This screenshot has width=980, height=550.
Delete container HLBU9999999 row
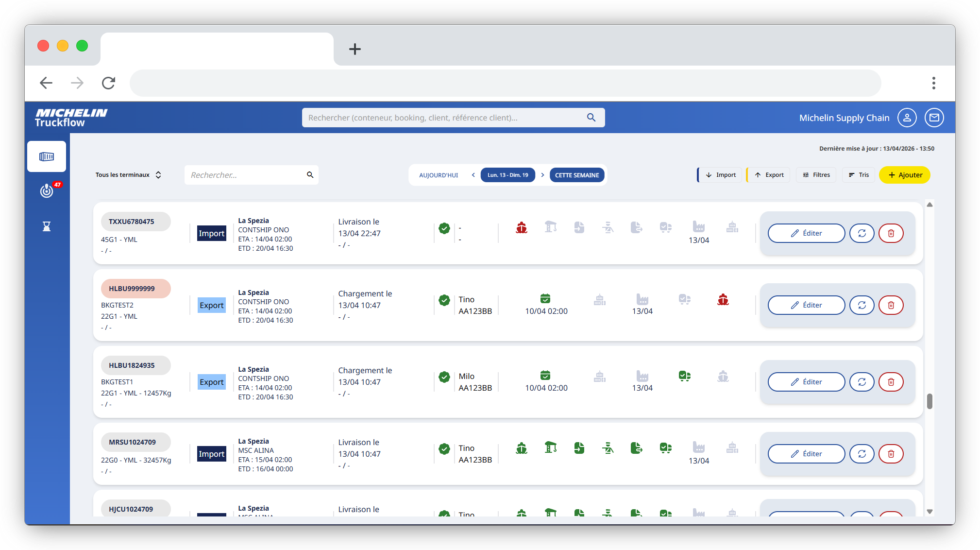click(891, 305)
